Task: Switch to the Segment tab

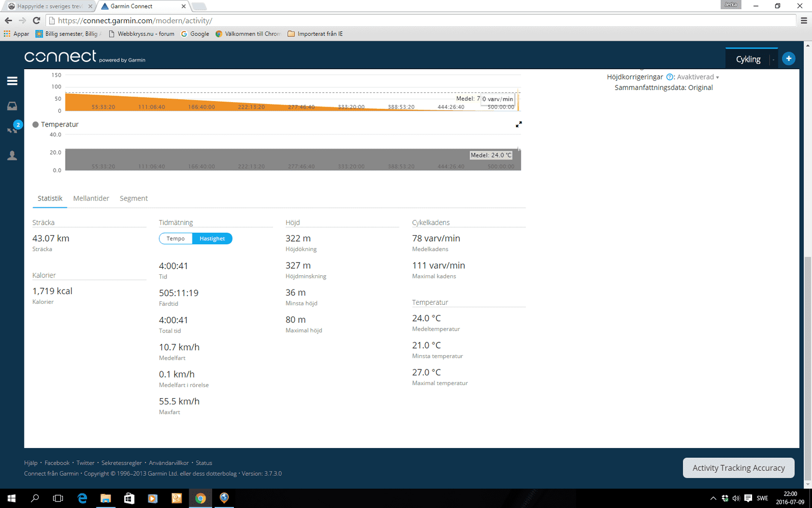Action: (133, 199)
